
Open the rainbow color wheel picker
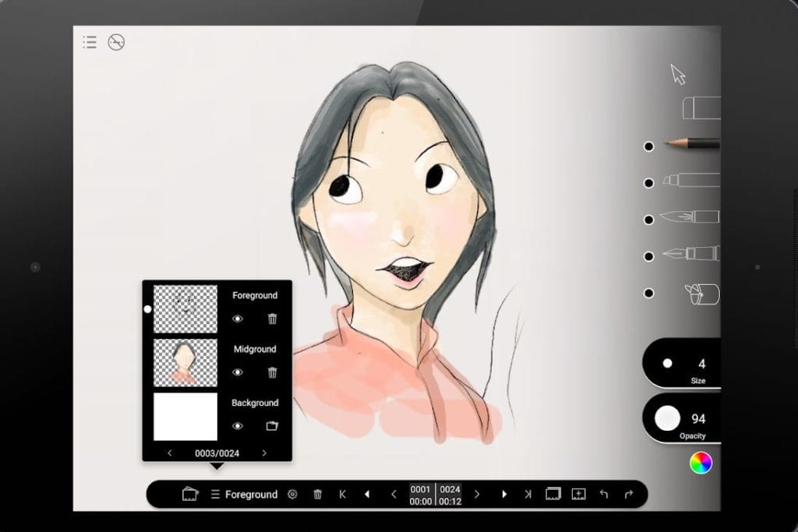tap(701, 463)
